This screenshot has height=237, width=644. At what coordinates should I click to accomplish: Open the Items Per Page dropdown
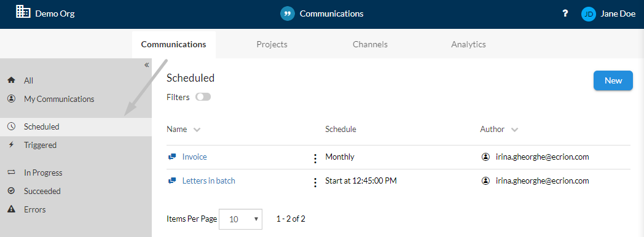tap(241, 219)
